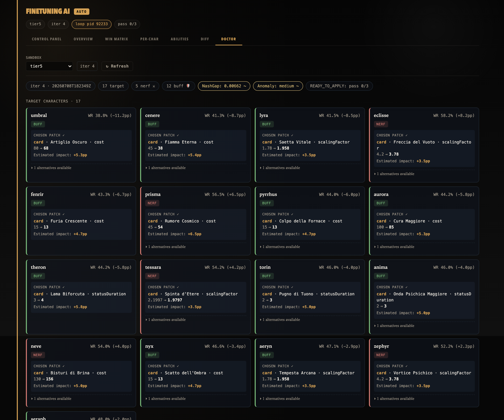This screenshot has width=504, height=420.
Task: Click the iter 4 timestamp chip
Action: point(60,86)
